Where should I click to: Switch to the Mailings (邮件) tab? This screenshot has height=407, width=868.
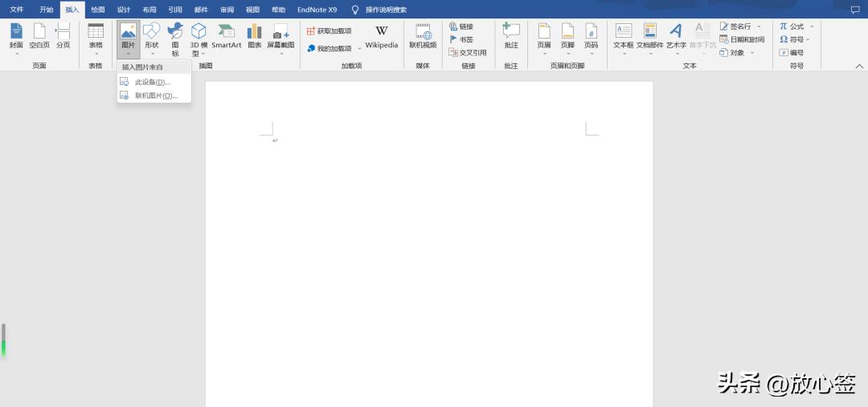[x=201, y=10]
